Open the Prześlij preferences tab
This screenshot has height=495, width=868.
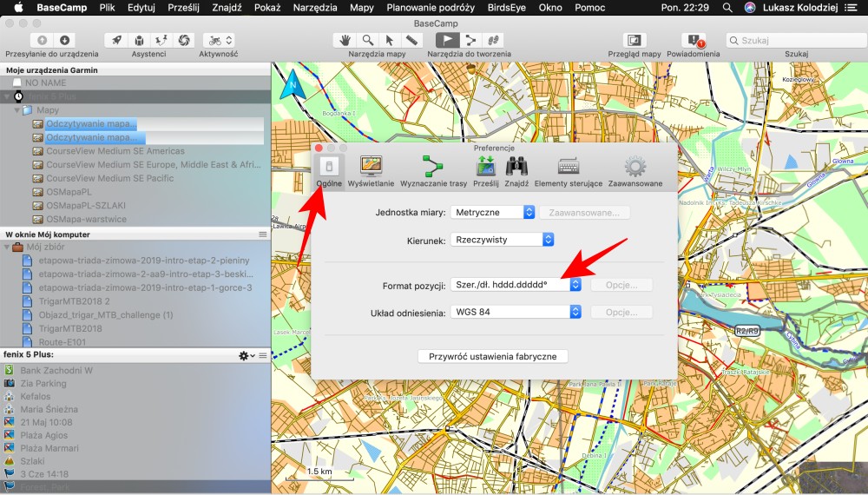click(485, 172)
